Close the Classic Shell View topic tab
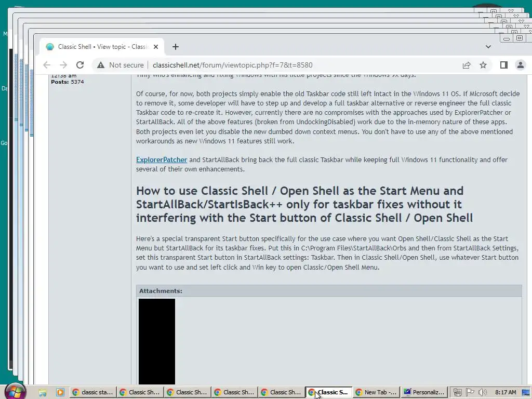Screen dimensions: 532x399 (x=156, y=47)
